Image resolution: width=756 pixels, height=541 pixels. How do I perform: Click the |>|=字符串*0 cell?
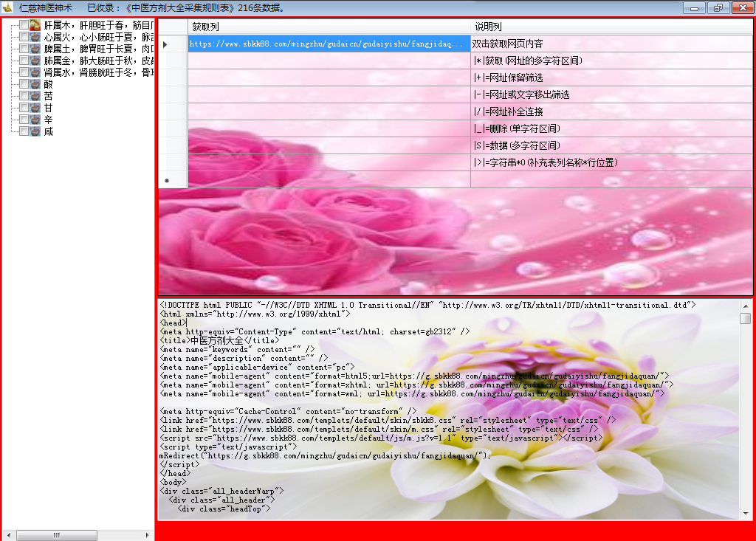611,162
